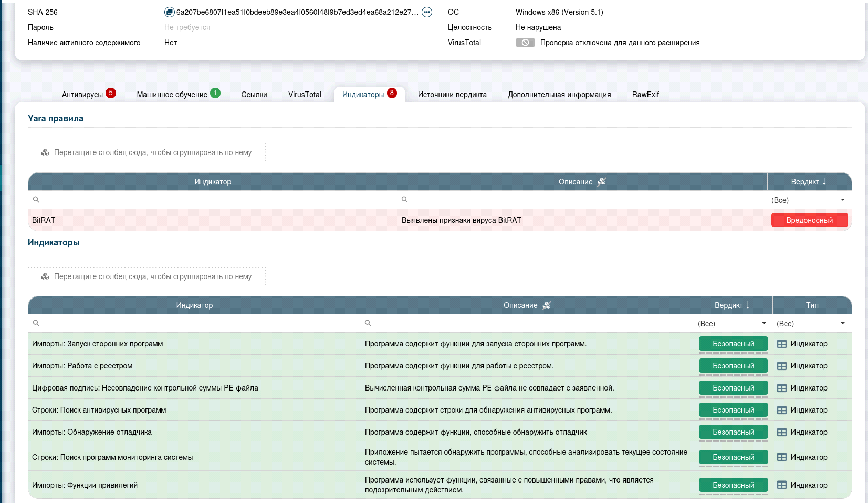Image resolution: width=868 pixels, height=503 pixels.
Task: Click the filter icon in Yara Описание header
Action: click(602, 182)
